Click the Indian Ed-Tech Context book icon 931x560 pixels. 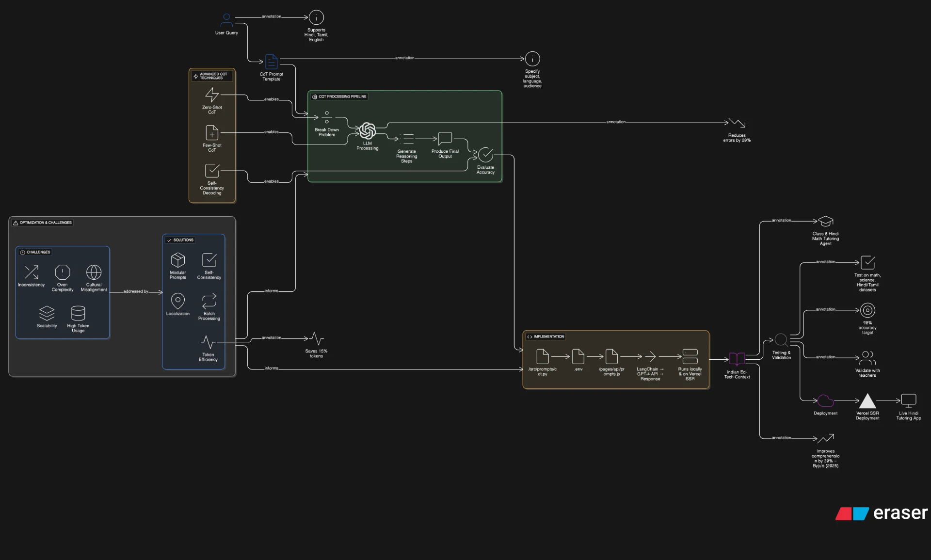click(737, 359)
